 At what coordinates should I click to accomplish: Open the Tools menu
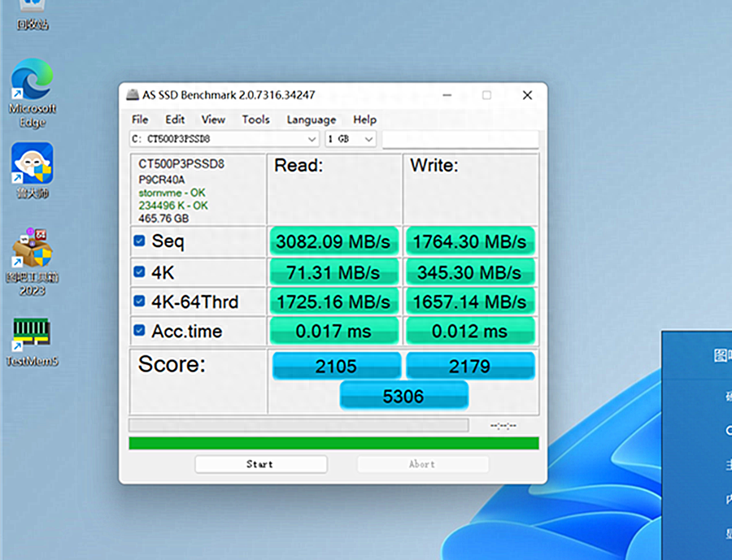click(256, 119)
